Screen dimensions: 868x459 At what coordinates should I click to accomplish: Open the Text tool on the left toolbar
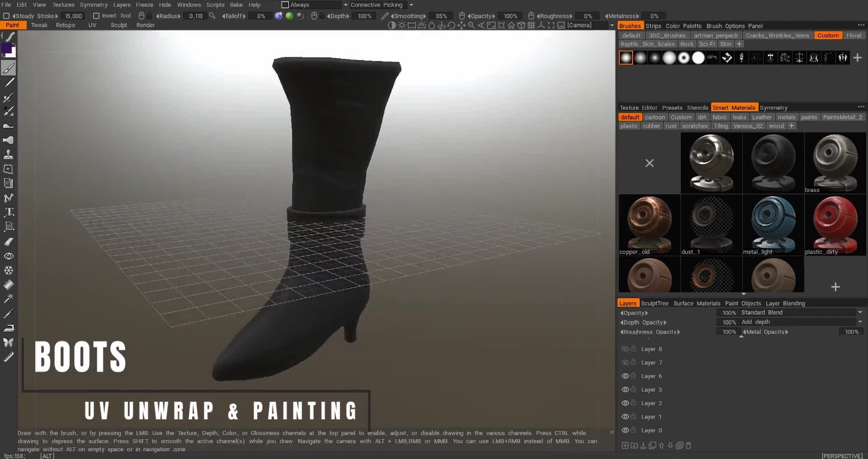[x=9, y=212]
